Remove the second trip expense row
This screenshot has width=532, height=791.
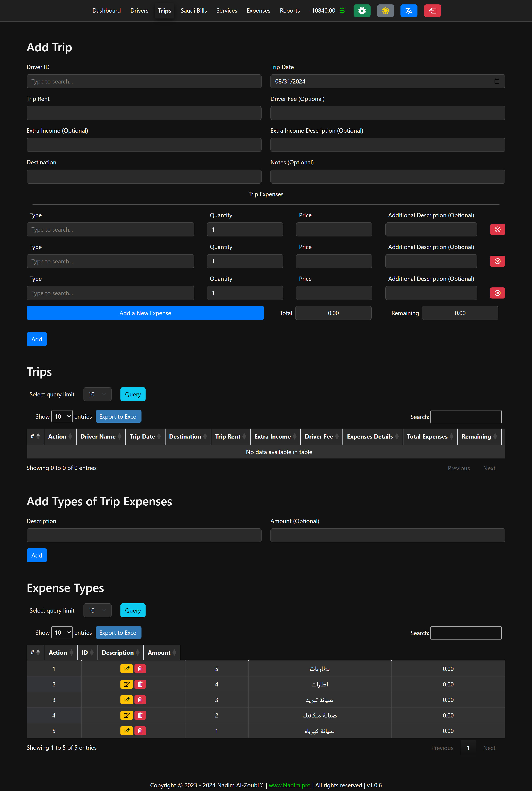(x=497, y=261)
